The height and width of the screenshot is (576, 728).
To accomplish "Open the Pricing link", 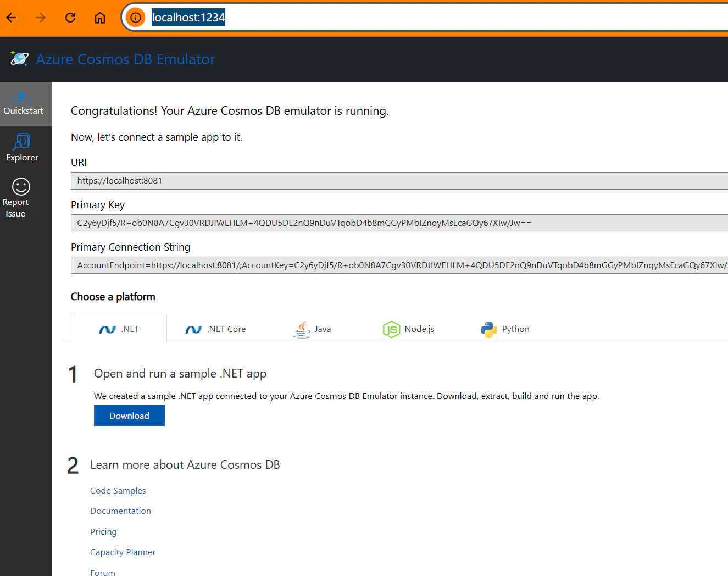I will 103,532.
